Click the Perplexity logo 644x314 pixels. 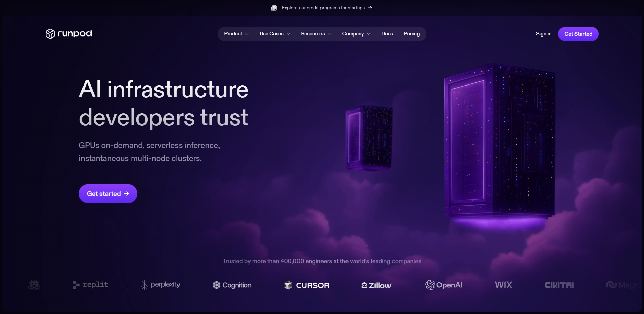pos(160,285)
